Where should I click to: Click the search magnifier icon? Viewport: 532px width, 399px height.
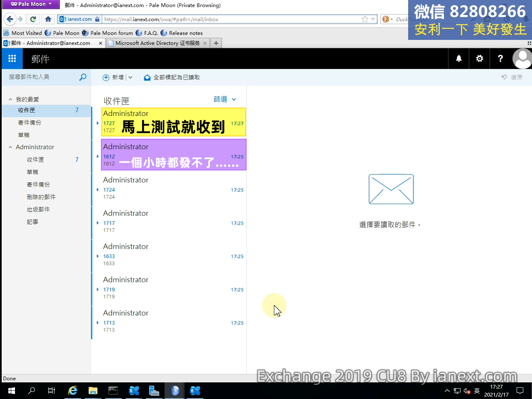(x=83, y=77)
